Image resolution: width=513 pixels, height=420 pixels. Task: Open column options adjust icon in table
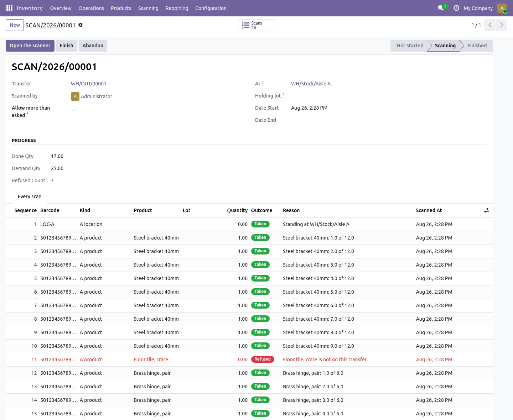click(486, 210)
